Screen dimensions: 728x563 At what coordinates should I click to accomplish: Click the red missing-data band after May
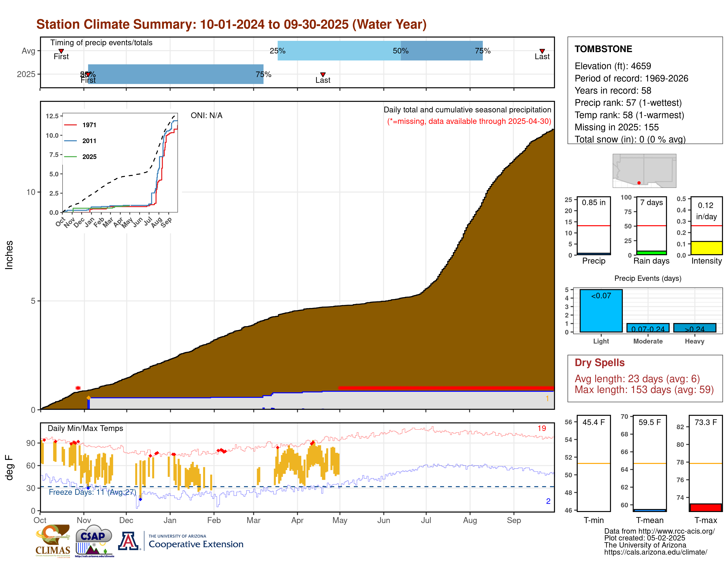[x=446, y=388]
